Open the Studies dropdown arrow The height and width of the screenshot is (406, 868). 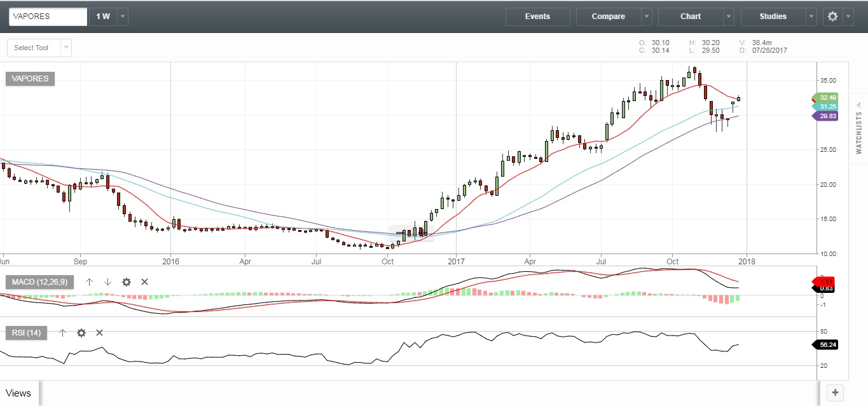point(811,17)
